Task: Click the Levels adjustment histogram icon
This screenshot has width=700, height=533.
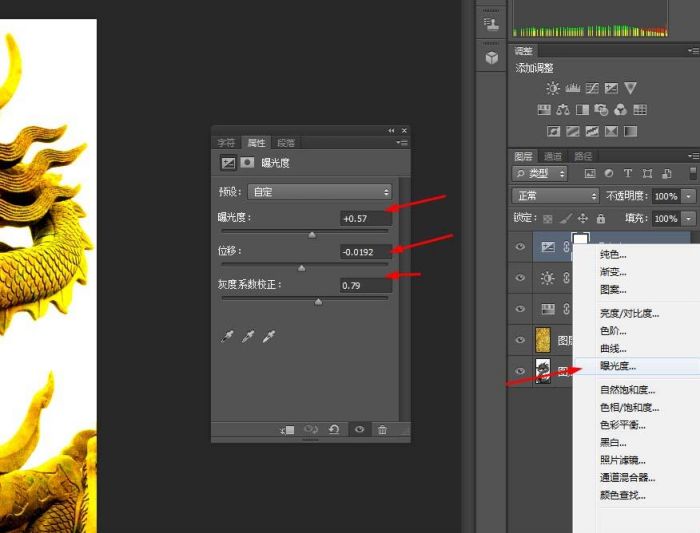Action: (572, 89)
